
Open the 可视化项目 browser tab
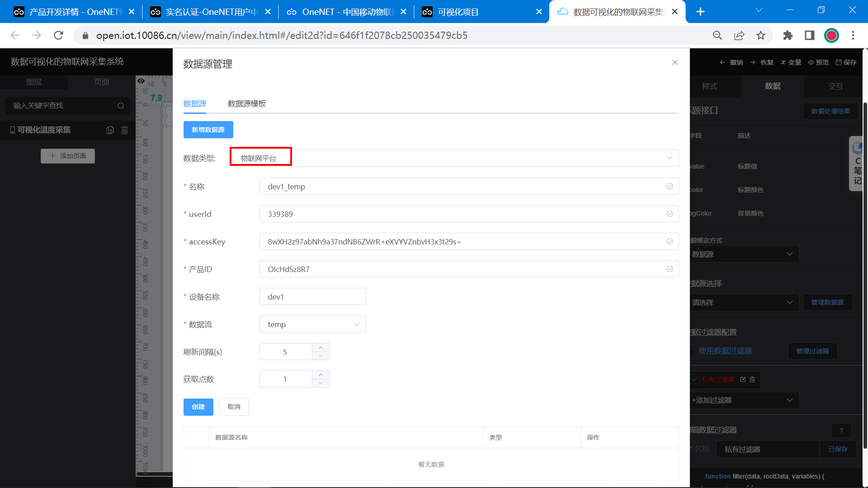(479, 12)
